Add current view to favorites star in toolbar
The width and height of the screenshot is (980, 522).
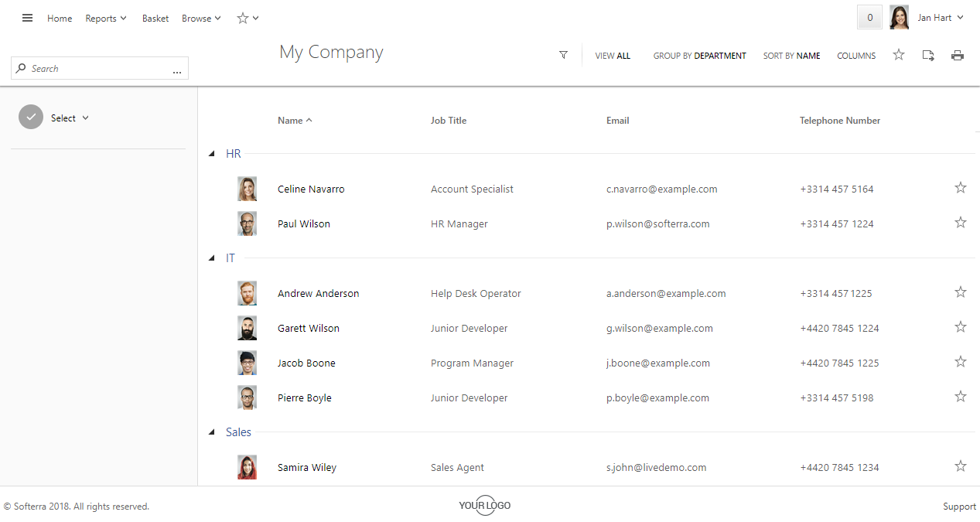click(899, 55)
